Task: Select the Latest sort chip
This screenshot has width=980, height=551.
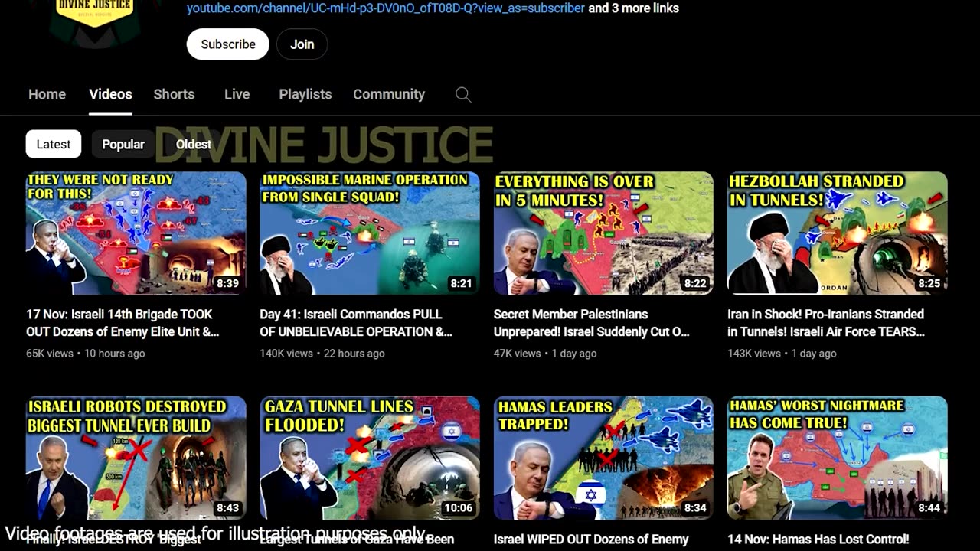Action: (x=54, y=144)
